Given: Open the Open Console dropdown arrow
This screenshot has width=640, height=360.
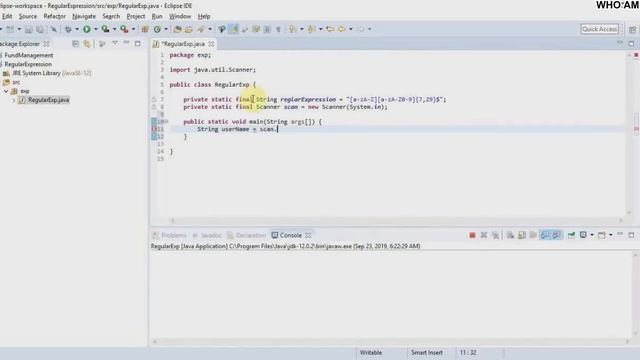Looking at the screenshot, I should click(611, 235).
